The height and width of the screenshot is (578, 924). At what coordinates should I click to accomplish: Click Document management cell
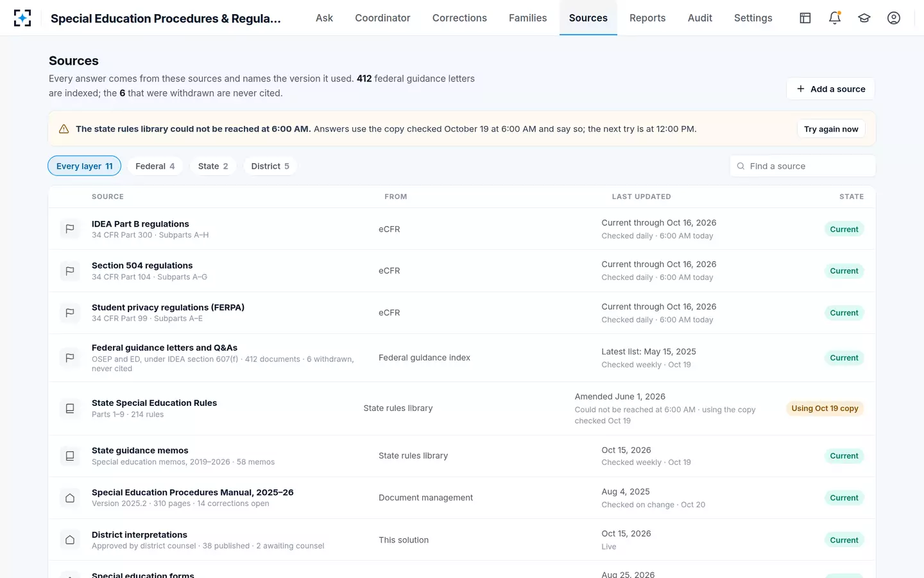coord(425,498)
